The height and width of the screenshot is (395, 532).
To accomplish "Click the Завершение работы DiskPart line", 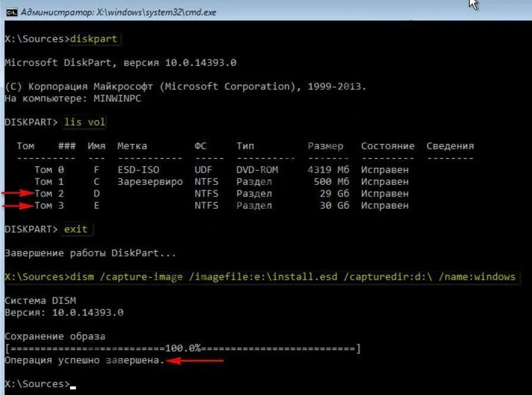I will (x=89, y=253).
